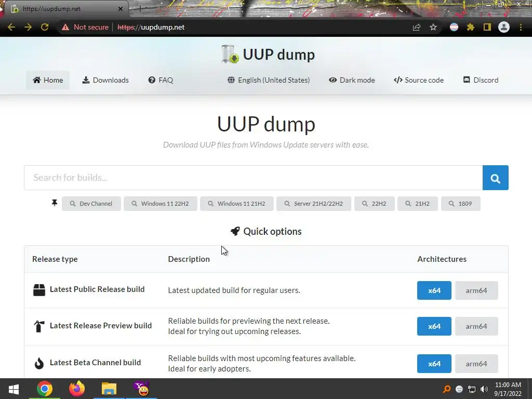
Task: Open the Chrome profile avatar
Action: pos(504,27)
